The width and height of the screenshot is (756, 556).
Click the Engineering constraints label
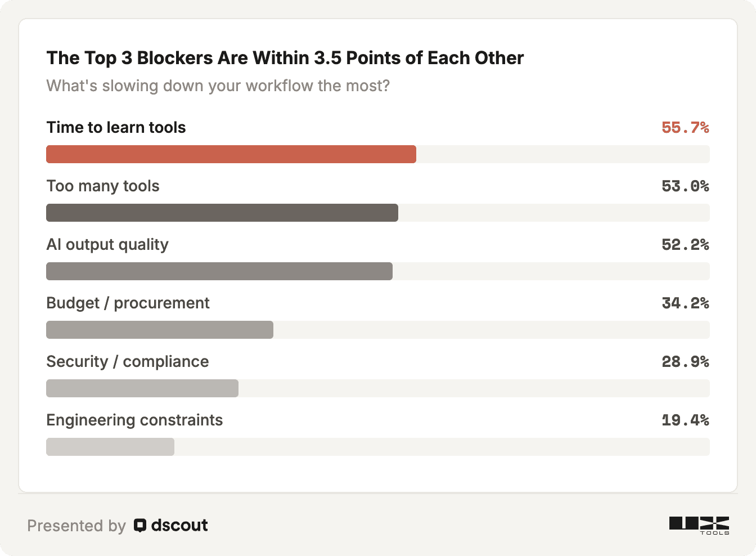(x=134, y=420)
